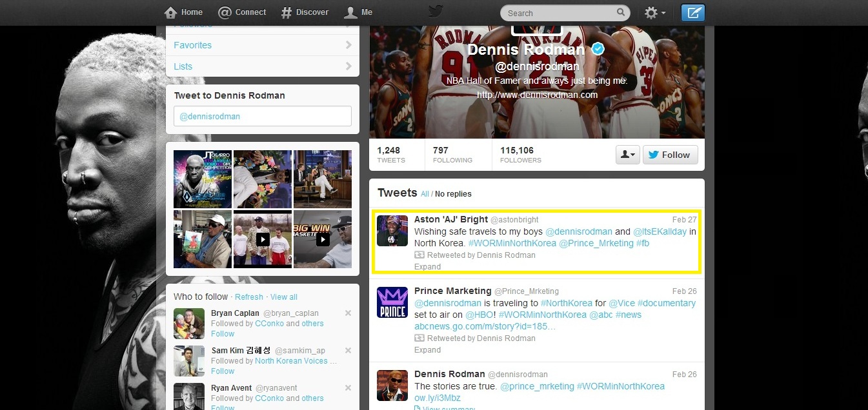
Task: Follow Sam Kim
Action: point(223,371)
